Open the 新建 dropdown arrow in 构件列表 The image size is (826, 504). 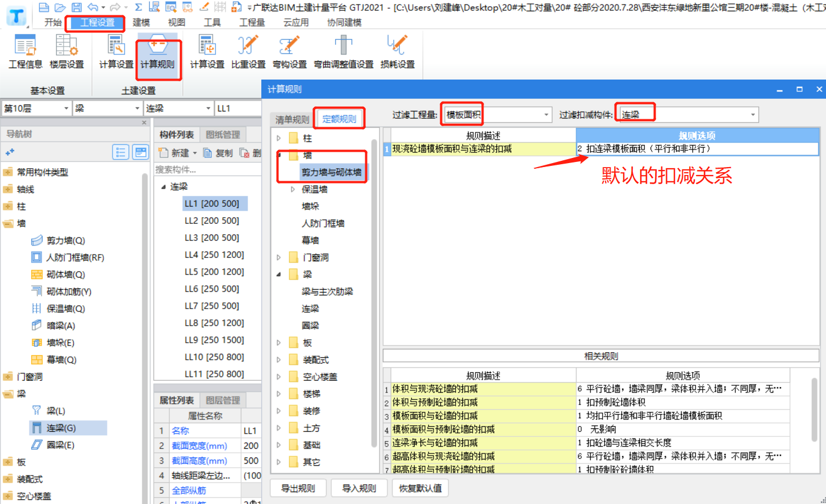194,153
